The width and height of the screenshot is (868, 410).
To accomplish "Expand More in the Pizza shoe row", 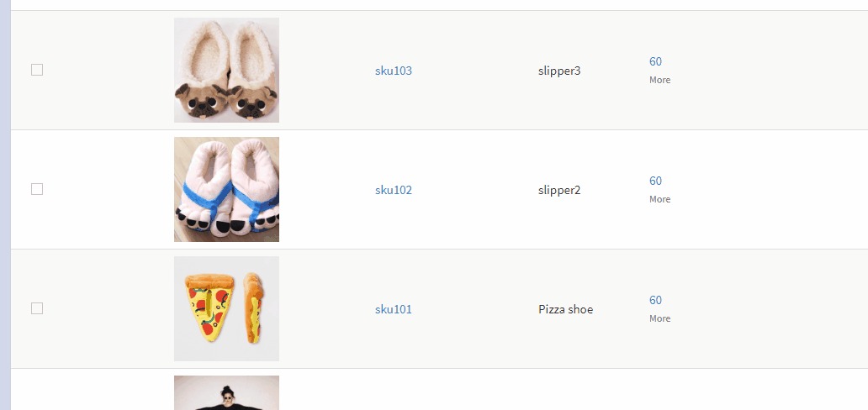I will click(x=660, y=318).
